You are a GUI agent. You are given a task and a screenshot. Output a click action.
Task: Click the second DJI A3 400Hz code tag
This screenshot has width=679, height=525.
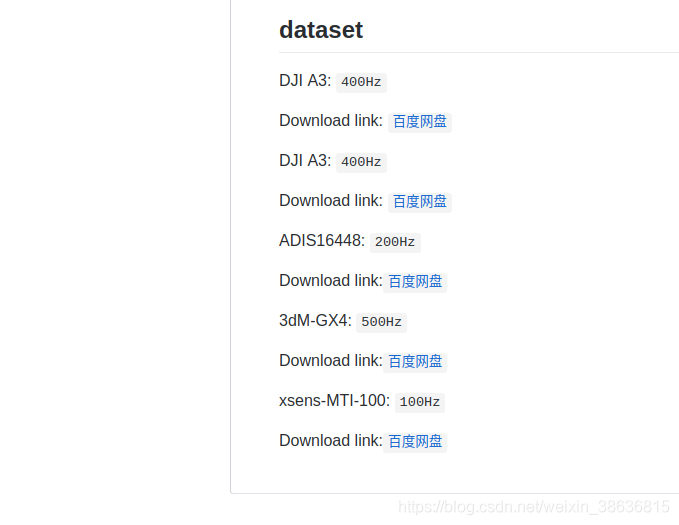(361, 162)
